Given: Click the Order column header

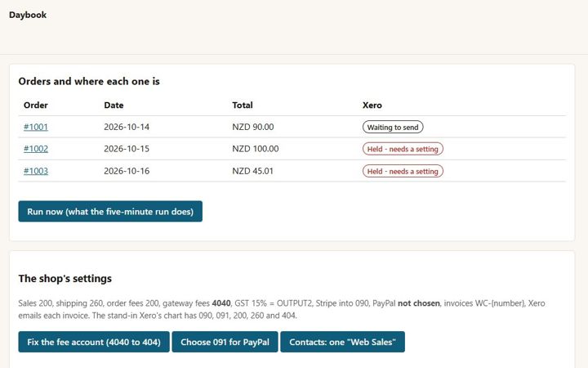Looking at the screenshot, I should [x=36, y=105].
